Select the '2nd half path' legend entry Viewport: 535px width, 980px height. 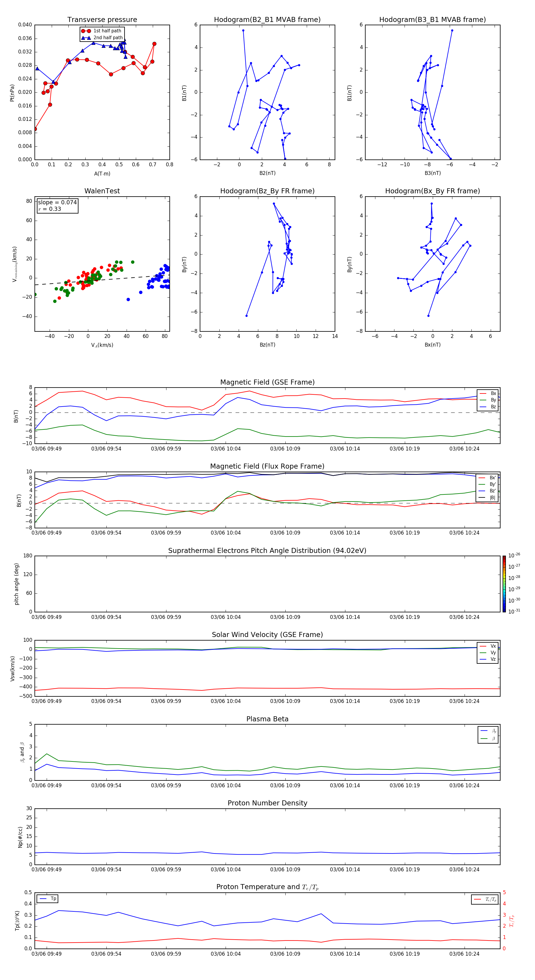pos(102,38)
